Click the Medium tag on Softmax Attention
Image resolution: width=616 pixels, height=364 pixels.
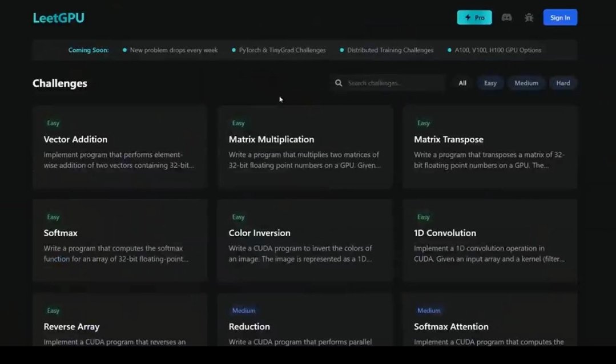(429, 310)
